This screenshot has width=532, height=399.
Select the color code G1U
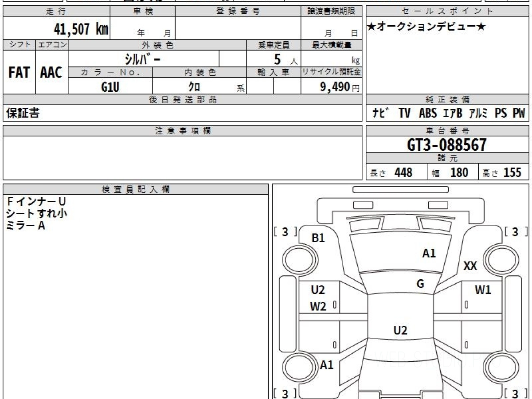pyautogui.click(x=110, y=87)
